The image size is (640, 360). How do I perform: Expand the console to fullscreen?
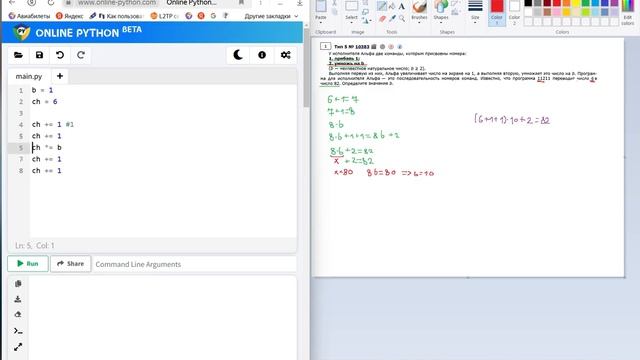coord(18,347)
